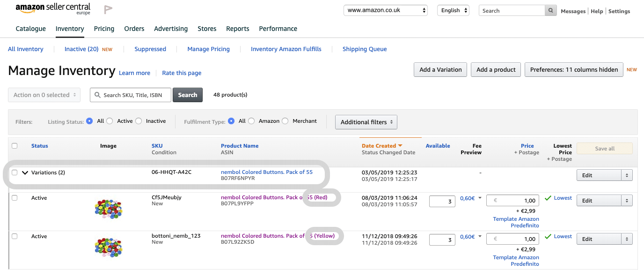Tick the Variations (2) row checkbox
The image size is (644, 270).
[x=15, y=172]
